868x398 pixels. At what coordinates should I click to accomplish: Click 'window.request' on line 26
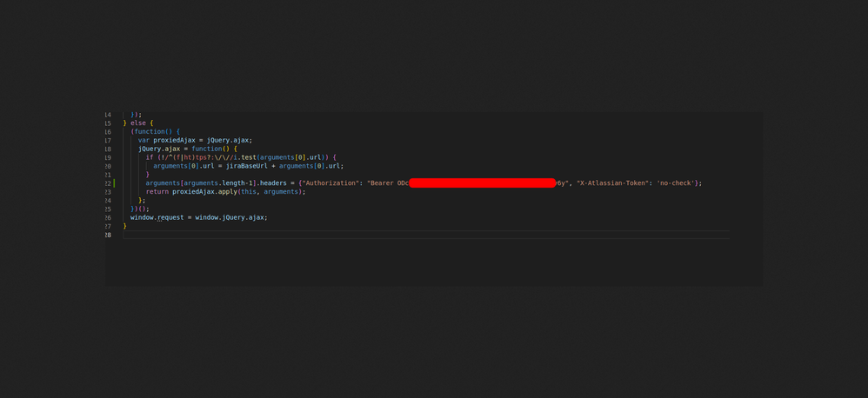click(x=157, y=218)
